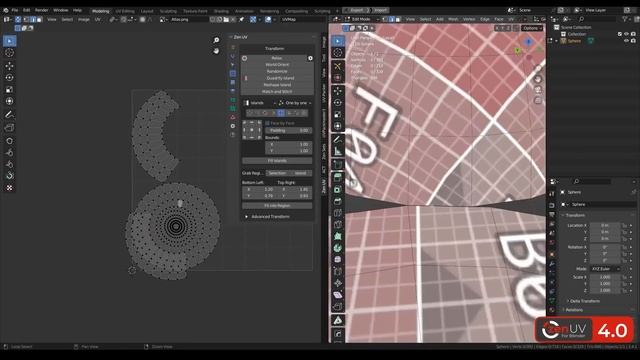The image size is (640, 360).
Task: Toggle Sphere render camera icon in outliner
Action: coord(633,41)
